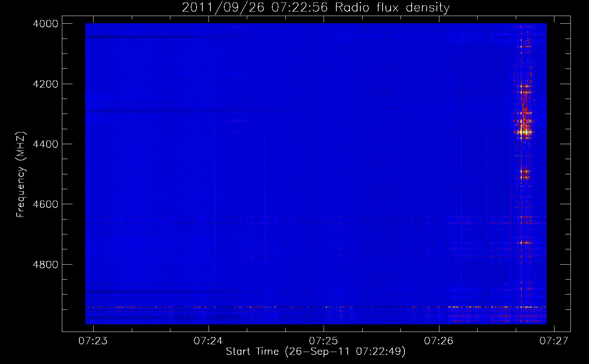
Task: Click the 4600 frequency tick label
Action: (46, 204)
